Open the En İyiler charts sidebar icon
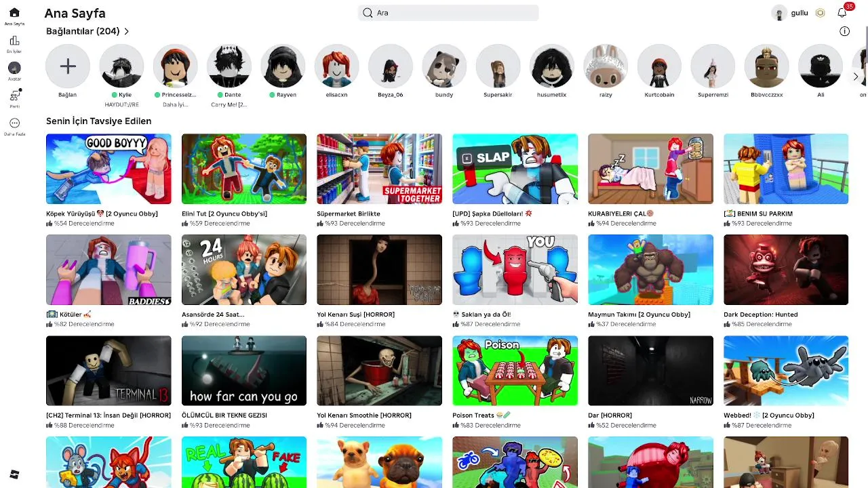Image resolution: width=868 pixels, height=488 pixels. tap(14, 41)
